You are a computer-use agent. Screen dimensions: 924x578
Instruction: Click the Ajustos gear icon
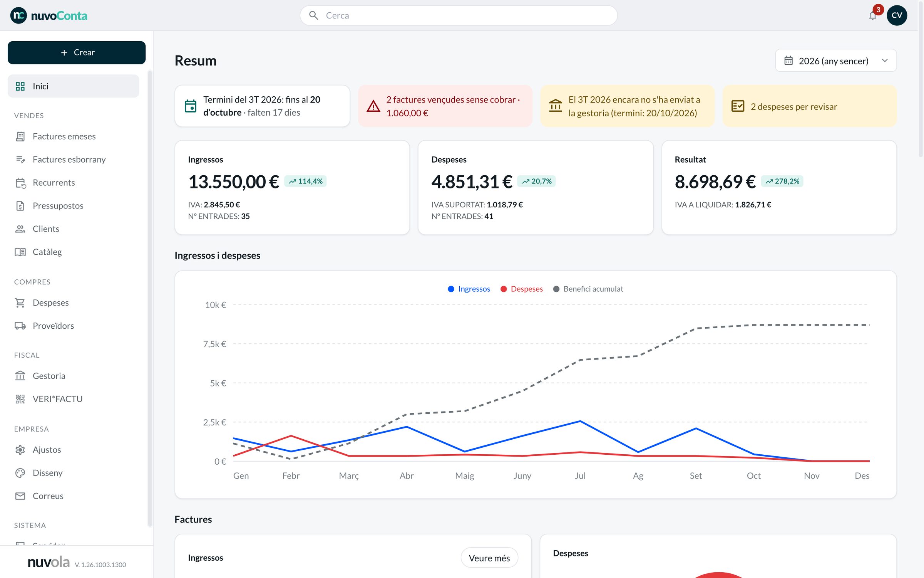[20, 450]
